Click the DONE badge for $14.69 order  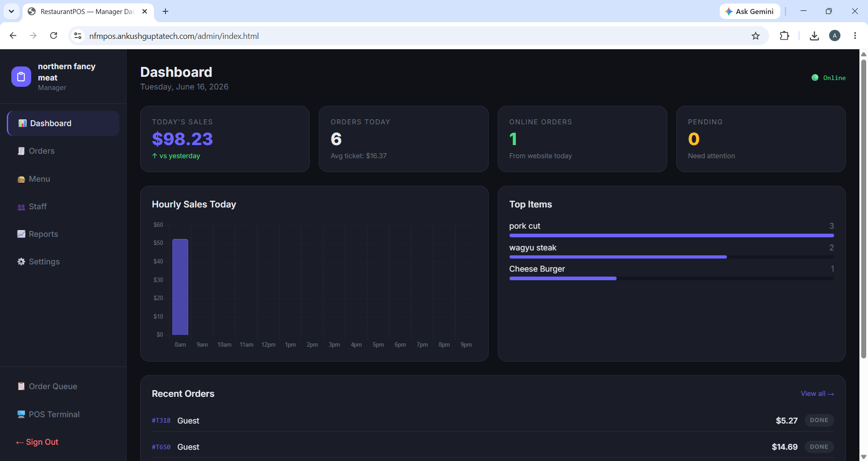click(x=819, y=447)
